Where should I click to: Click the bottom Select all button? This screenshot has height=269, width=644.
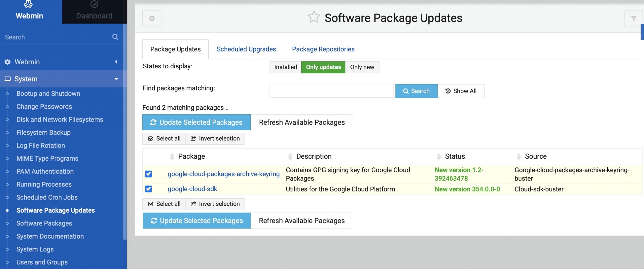click(164, 204)
